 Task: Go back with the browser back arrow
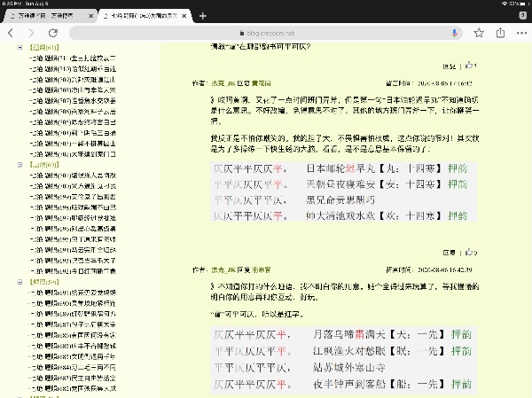11,33
